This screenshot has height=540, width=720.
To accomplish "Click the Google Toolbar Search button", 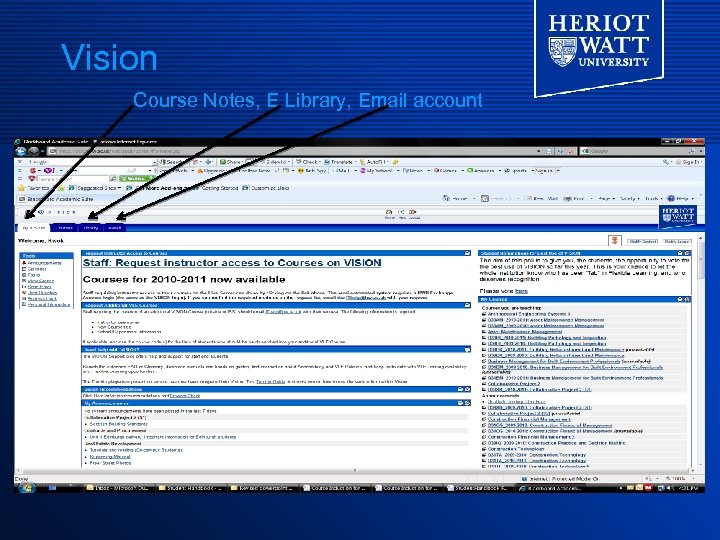I will (172, 162).
